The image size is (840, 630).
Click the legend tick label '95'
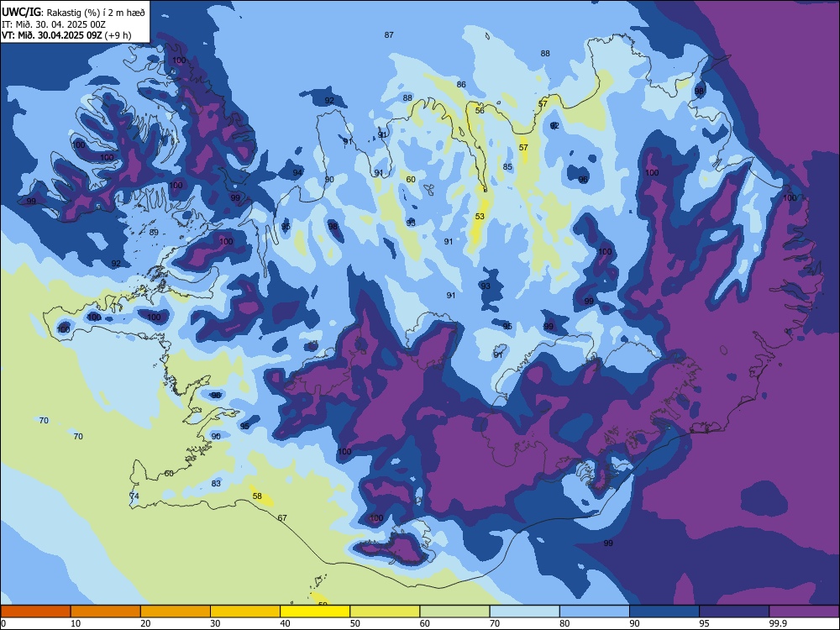point(704,623)
